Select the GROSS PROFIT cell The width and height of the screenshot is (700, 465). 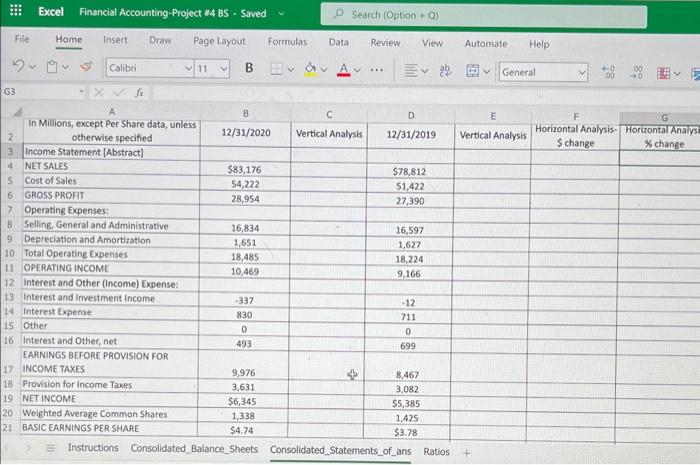[110, 195]
